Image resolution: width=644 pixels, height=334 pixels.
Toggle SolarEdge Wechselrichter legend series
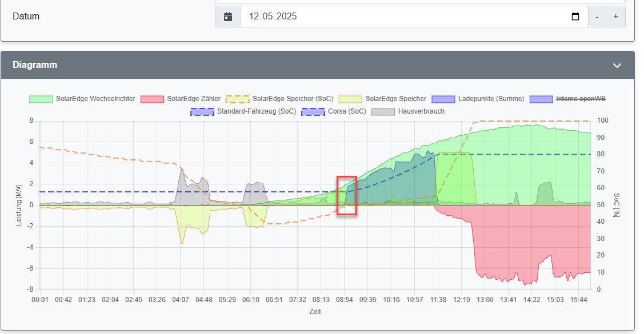click(x=82, y=99)
